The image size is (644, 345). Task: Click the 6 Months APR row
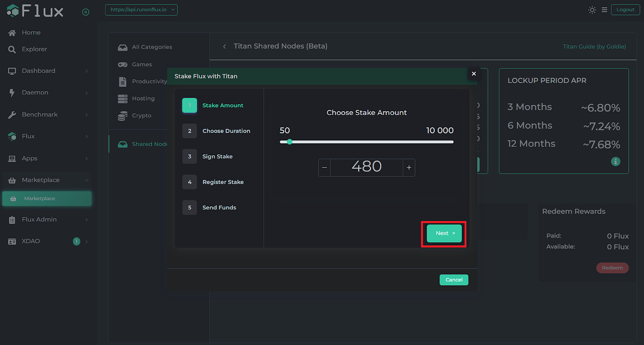click(564, 126)
